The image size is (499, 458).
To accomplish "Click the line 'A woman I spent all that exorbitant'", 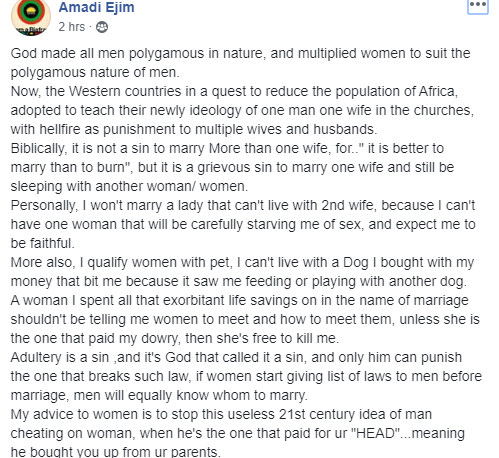I will pyautogui.click(x=240, y=301).
